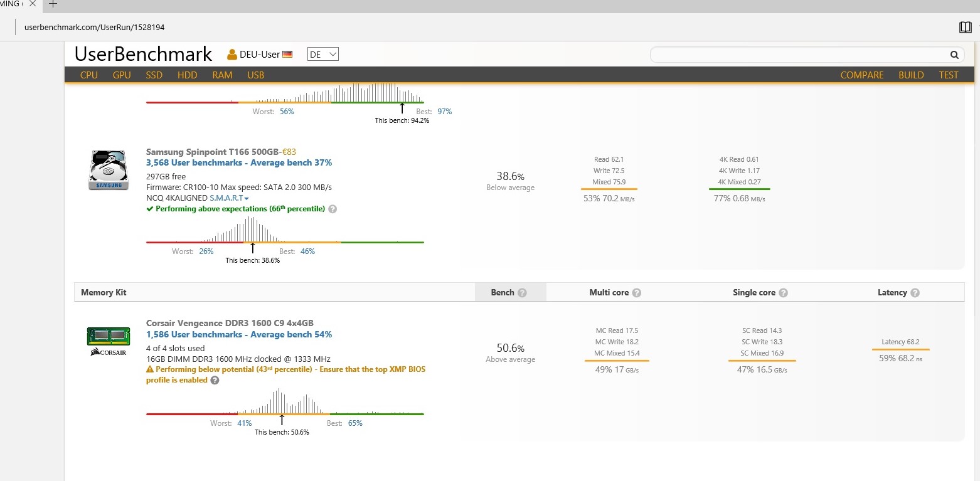
Task: Click the Samsung drive benchmark distribution chart
Action: coord(285,230)
